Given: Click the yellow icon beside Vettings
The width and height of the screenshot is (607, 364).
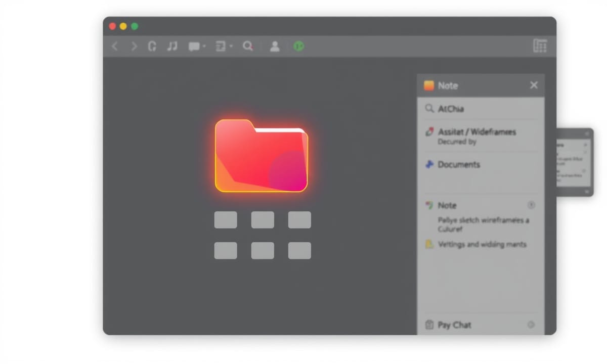Looking at the screenshot, I should (429, 244).
